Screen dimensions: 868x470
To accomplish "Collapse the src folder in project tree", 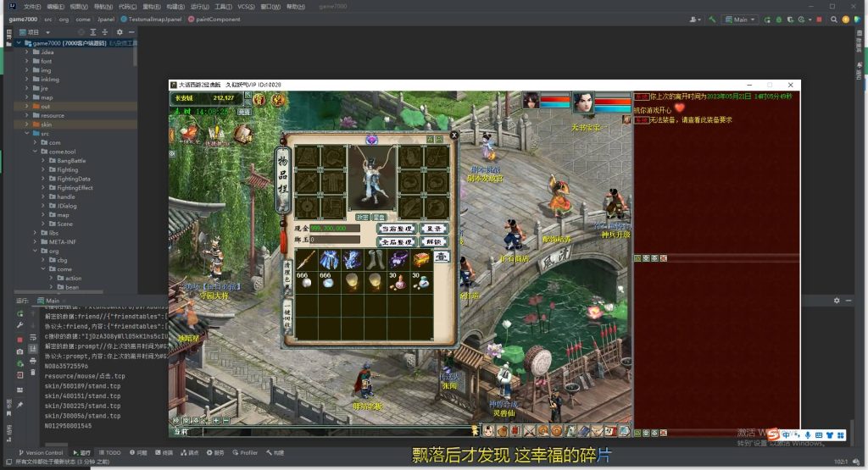I will point(29,134).
